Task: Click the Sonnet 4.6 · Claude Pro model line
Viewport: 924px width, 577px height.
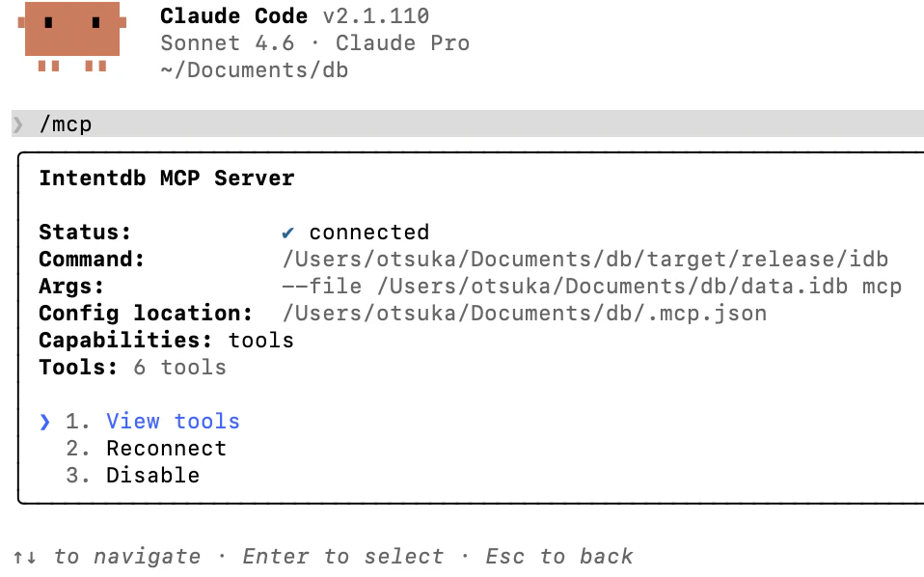Action: [314, 43]
